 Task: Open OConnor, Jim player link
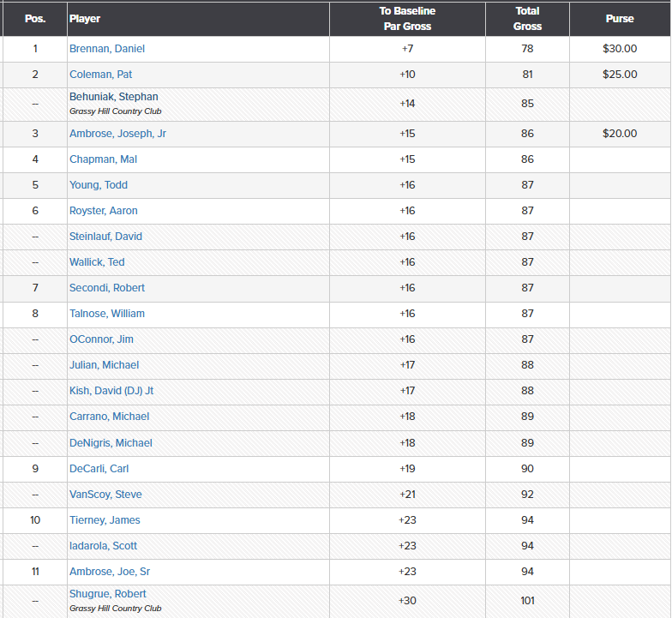(101, 339)
